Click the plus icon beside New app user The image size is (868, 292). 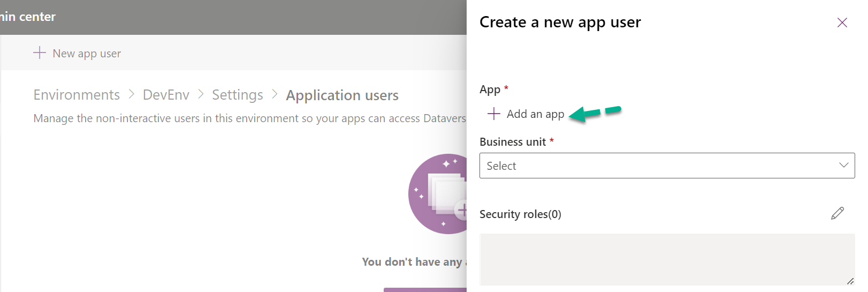(x=40, y=53)
